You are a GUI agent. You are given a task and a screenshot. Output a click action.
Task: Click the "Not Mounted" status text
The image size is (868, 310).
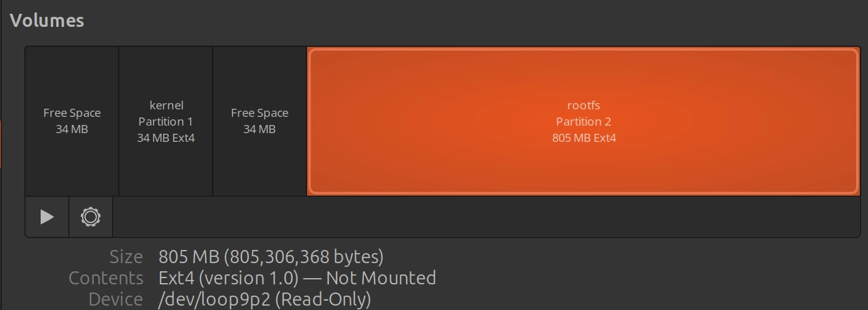[x=381, y=277]
